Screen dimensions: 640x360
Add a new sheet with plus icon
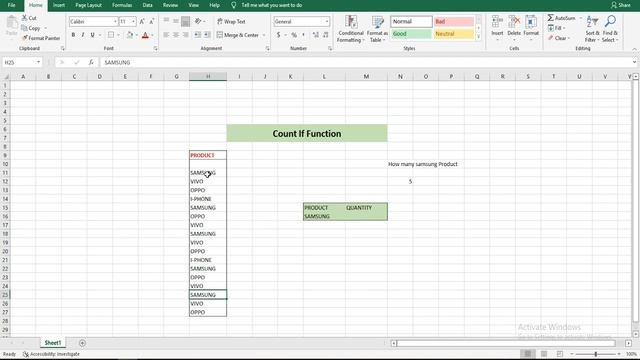pos(82,343)
